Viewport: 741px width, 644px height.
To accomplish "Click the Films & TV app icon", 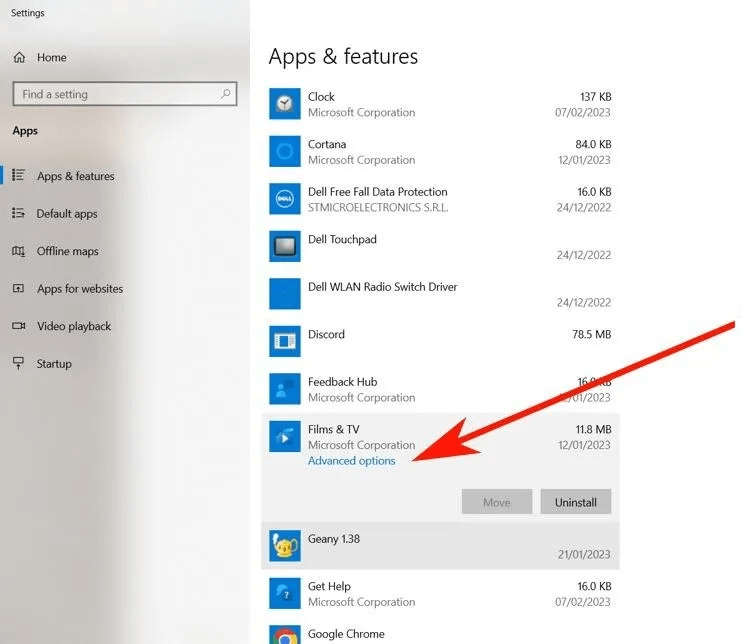I will click(x=284, y=437).
